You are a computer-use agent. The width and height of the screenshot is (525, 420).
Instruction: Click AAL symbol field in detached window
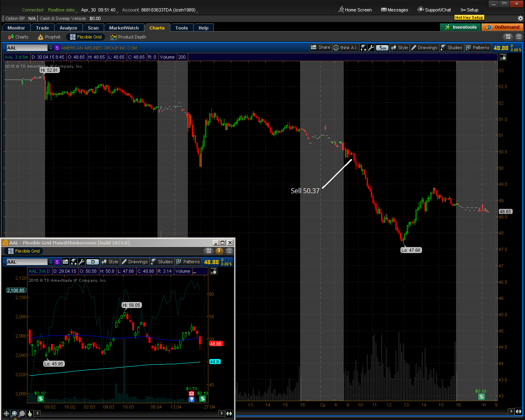click(x=27, y=262)
